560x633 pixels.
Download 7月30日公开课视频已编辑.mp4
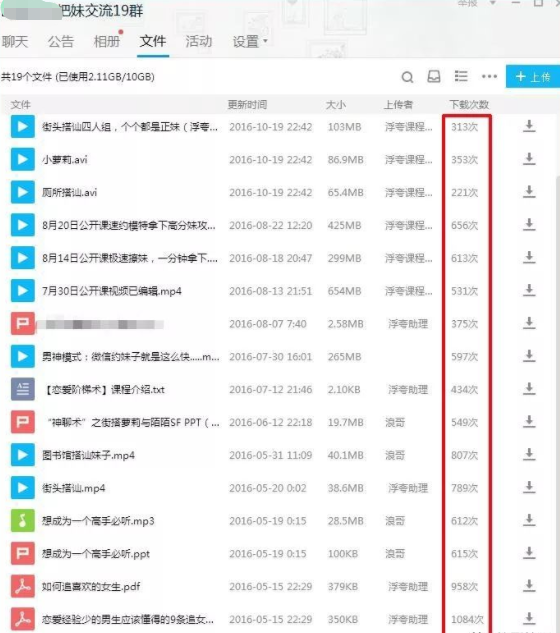click(529, 291)
